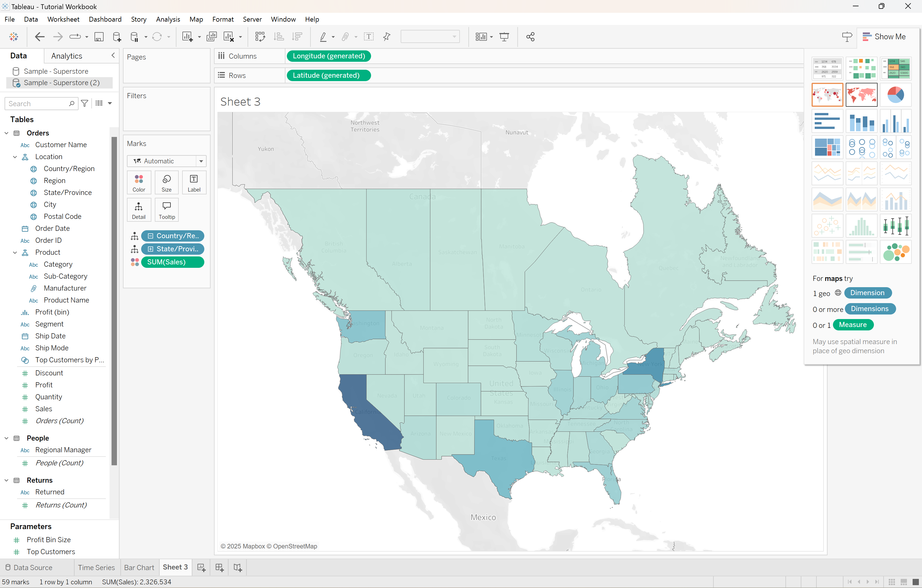922x588 pixels.
Task: Collapse the Location hierarchy
Action: coord(15,157)
